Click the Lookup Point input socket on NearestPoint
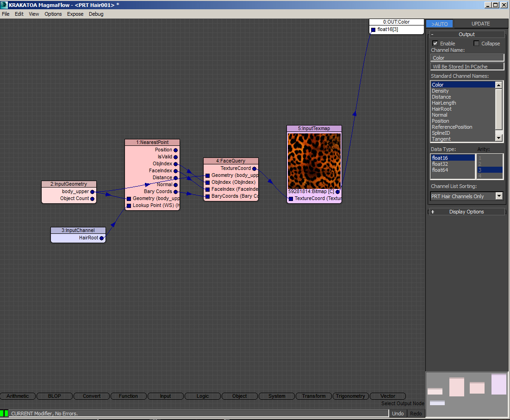This screenshot has height=420, width=510. coord(129,206)
